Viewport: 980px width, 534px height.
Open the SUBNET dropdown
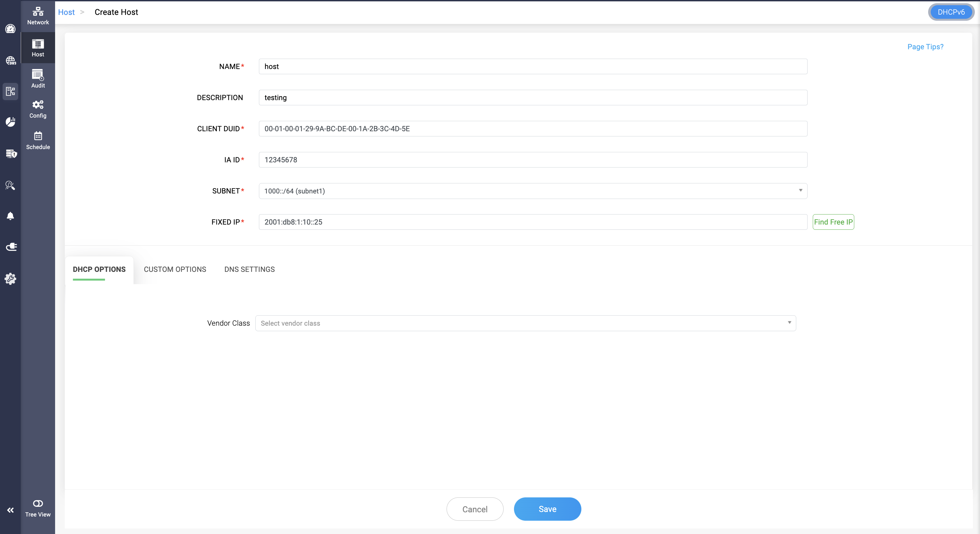tap(532, 191)
